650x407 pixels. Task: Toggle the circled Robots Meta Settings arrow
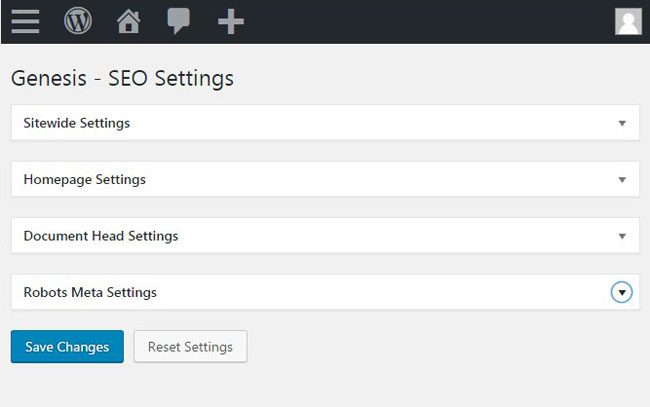coord(622,292)
